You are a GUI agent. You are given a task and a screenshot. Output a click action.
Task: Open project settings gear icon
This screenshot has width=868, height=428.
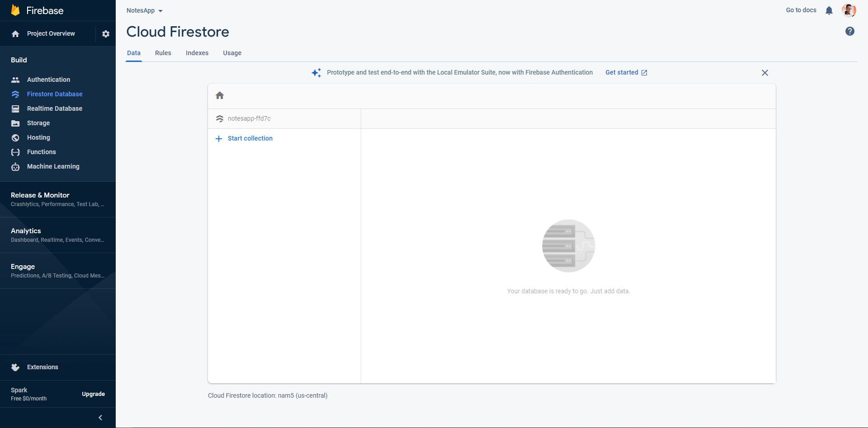[x=106, y=34]
